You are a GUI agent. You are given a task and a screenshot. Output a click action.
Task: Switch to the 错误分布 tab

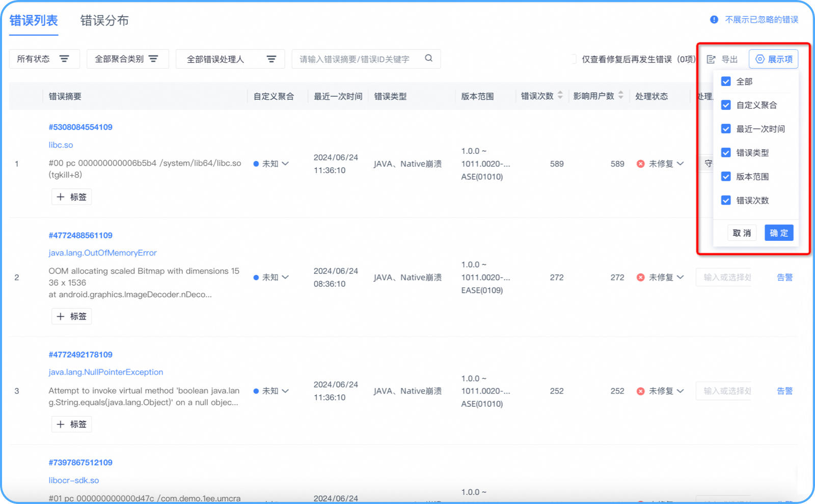coord(104,20)
